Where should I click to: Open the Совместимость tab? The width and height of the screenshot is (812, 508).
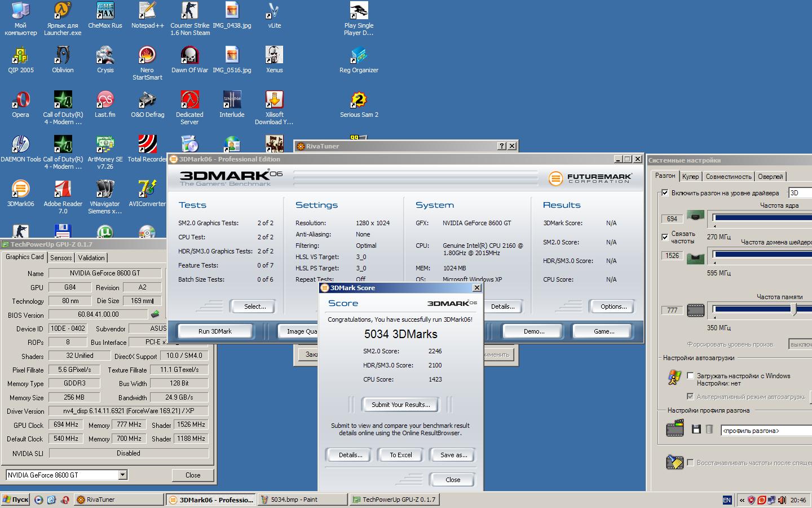(729, 177)
